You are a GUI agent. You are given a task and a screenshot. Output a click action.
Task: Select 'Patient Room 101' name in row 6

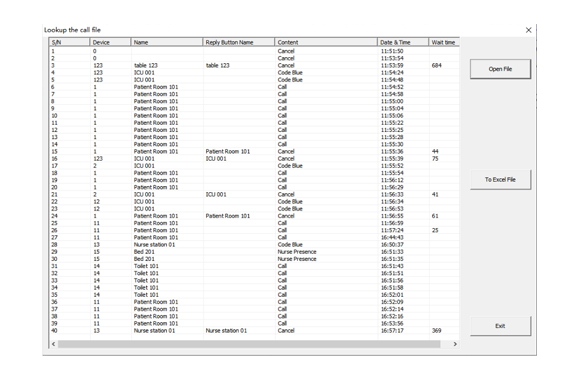click(156, 87)
